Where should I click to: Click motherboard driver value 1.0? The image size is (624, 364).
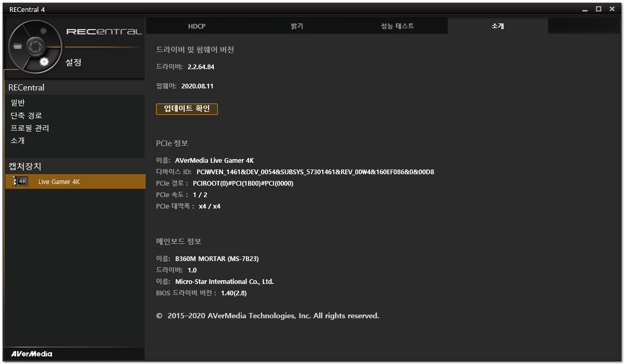click(x=192, y=270)
